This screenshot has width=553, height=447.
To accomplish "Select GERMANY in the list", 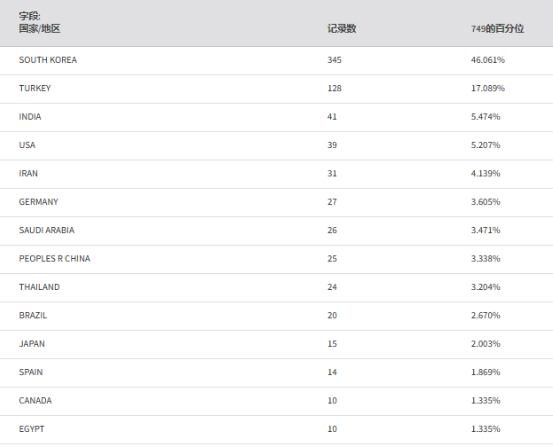I will pos(38,202).
